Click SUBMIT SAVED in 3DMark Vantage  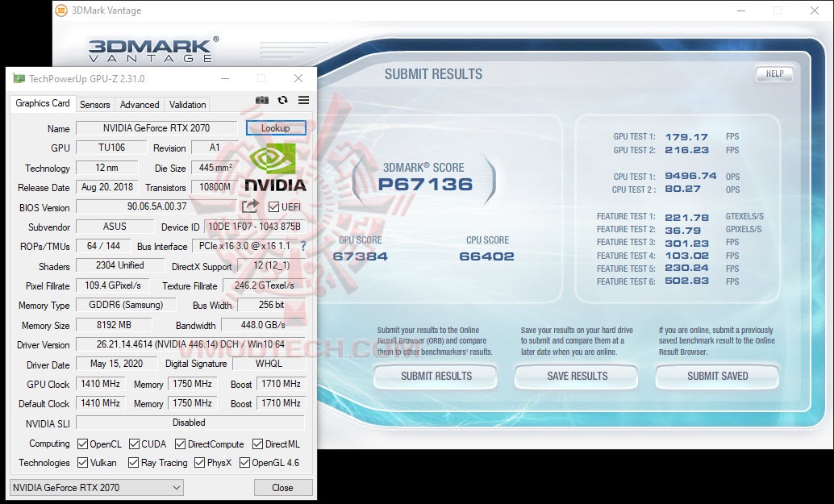click(x=718, y=377)
